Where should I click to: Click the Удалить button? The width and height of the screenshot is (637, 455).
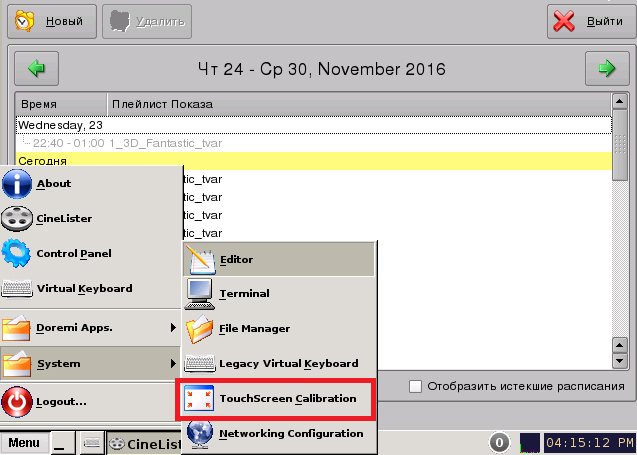pyautogui.click(x=147, y=22)
